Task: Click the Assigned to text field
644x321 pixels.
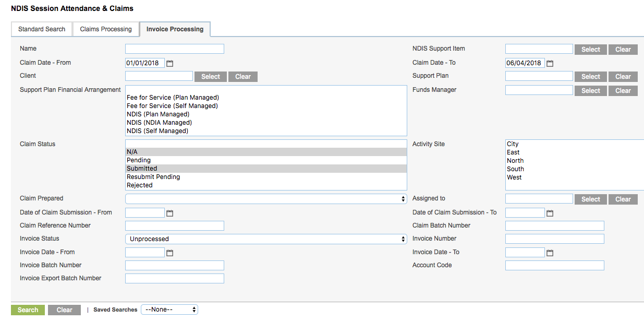Action: coord(539,199)
